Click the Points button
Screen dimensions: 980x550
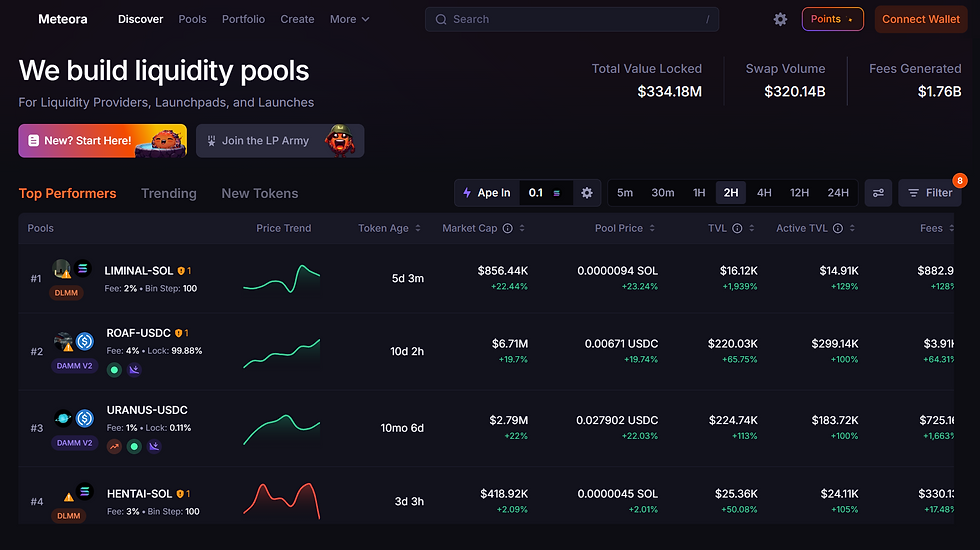832,19
